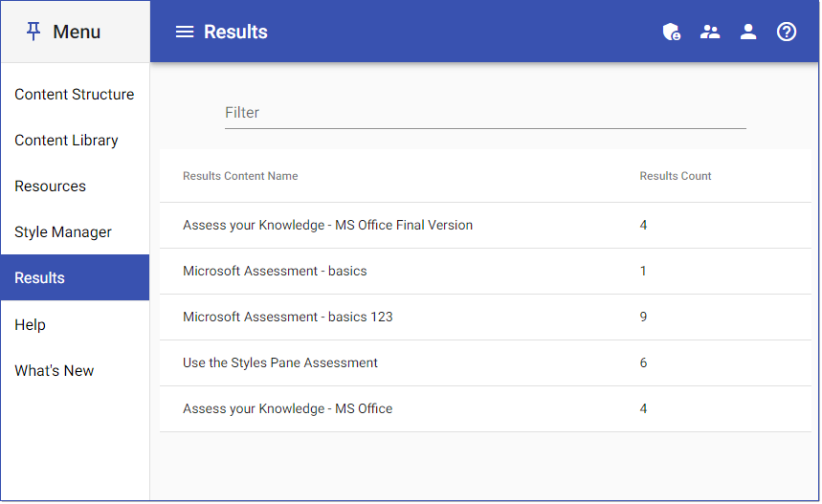Select the Results menu item
The width and height of the screenshot is (822, 504).
[x=75, y=277]
